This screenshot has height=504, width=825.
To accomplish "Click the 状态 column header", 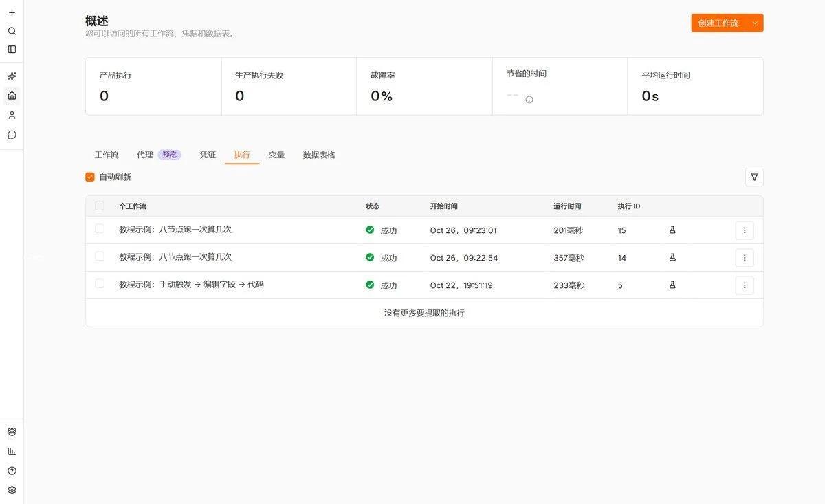I will pyautogui.click(x=373, y=206).
